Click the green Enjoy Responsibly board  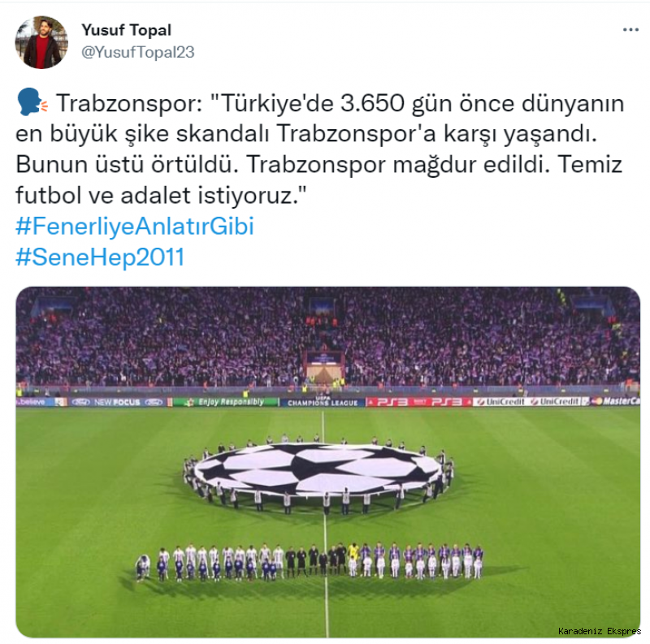226,402
